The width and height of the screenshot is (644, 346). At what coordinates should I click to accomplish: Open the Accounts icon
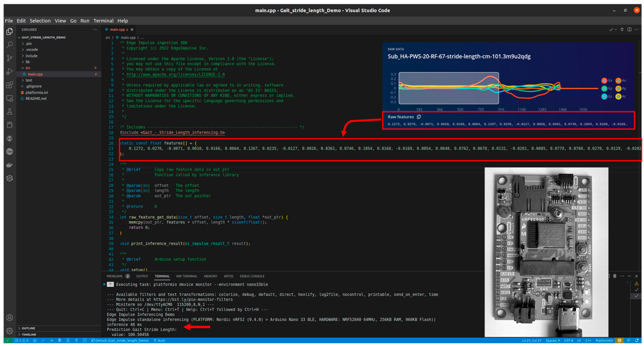[10, 317]
